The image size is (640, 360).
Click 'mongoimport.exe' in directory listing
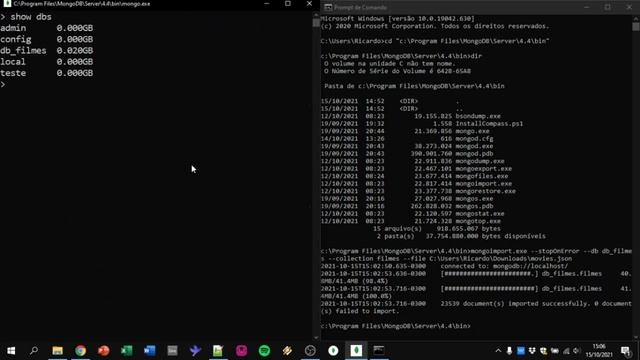tap(484, 184)
